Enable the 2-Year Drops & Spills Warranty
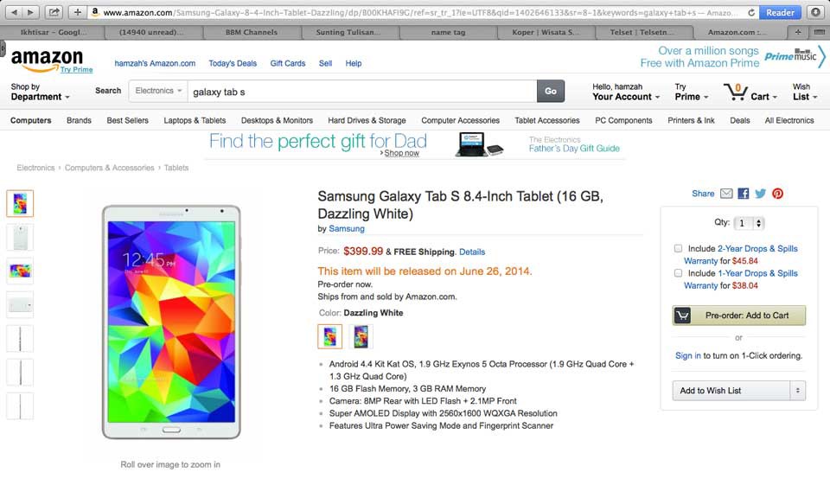The image size is (830, 504). tap(678, 248)
